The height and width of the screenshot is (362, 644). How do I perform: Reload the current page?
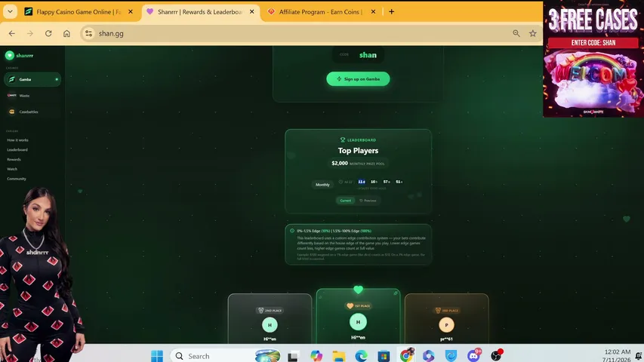[x=48, y=34]
